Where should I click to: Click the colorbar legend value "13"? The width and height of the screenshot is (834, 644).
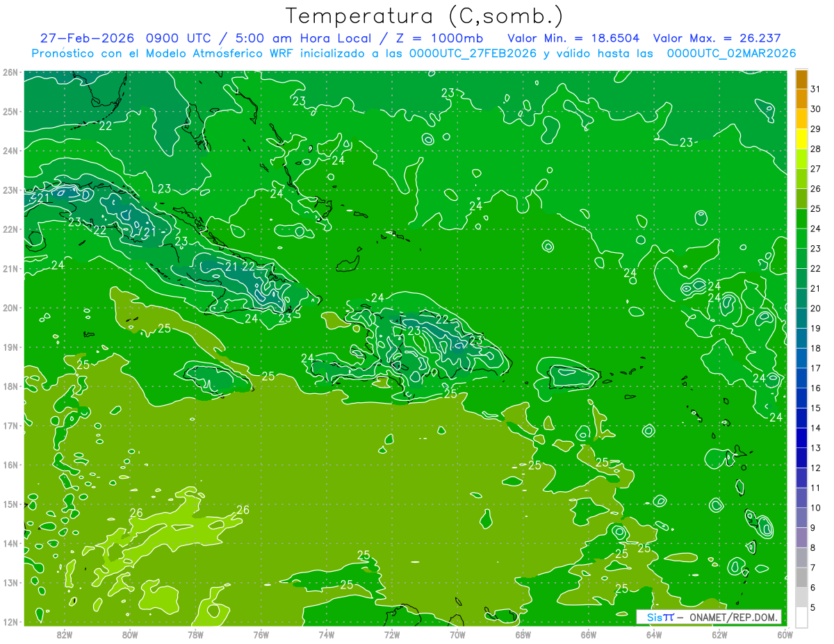815,448
